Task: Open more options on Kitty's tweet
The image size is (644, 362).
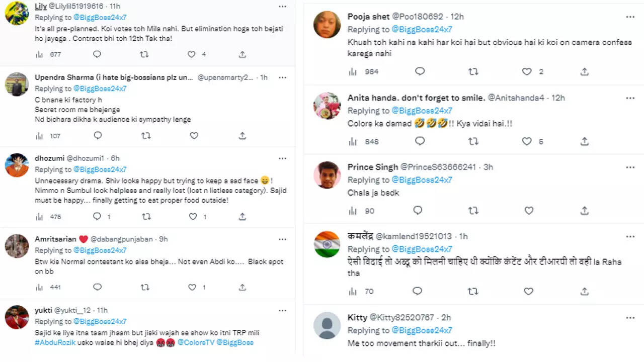Action: (630, 318)
